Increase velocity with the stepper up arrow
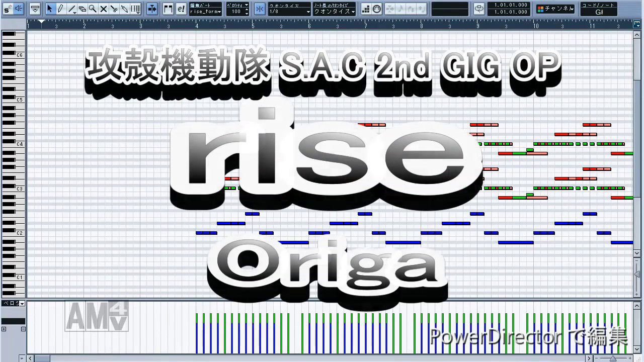Image resolution: width=644 pixels, height=362 pixels. click(247, 10)
